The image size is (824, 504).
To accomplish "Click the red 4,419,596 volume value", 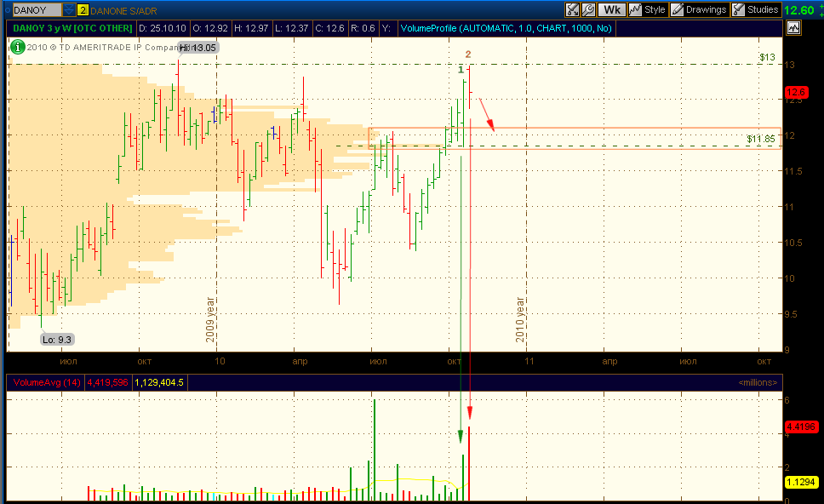I will 108,382.
